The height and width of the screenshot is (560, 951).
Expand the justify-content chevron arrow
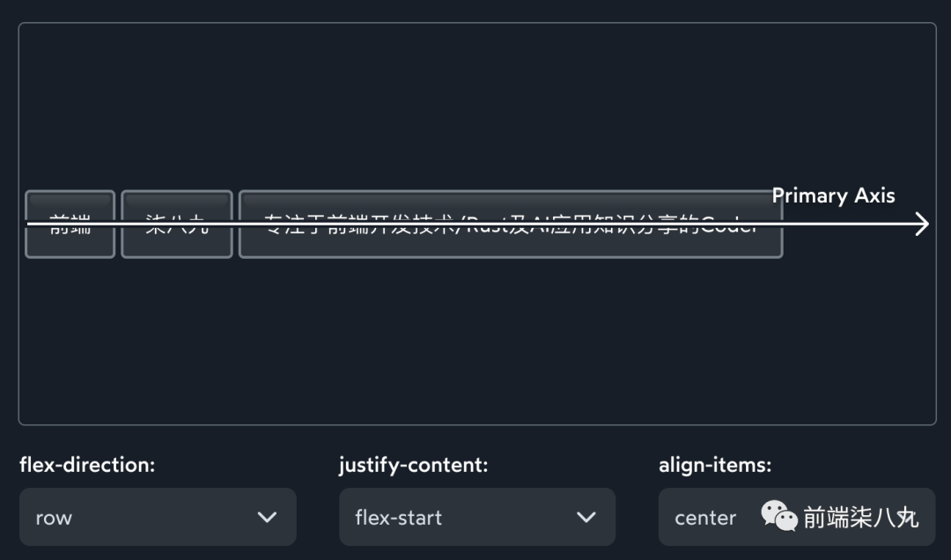tap(586, 518)
